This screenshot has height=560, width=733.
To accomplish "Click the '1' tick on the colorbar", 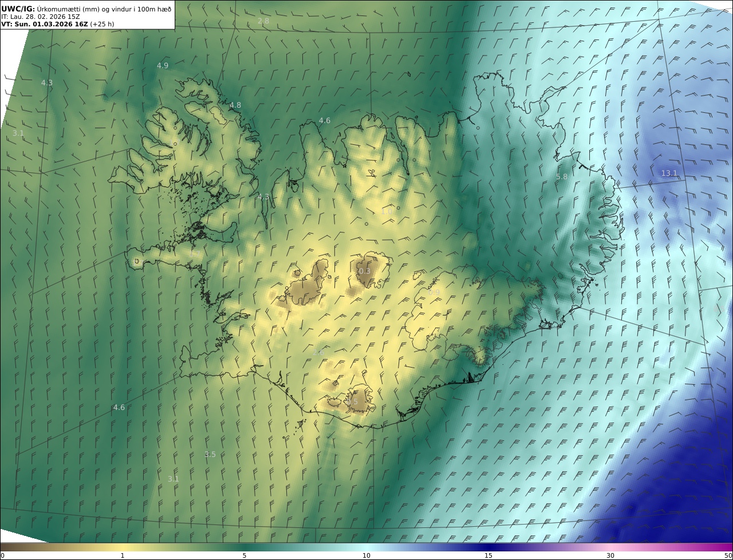I will [123, 555].
